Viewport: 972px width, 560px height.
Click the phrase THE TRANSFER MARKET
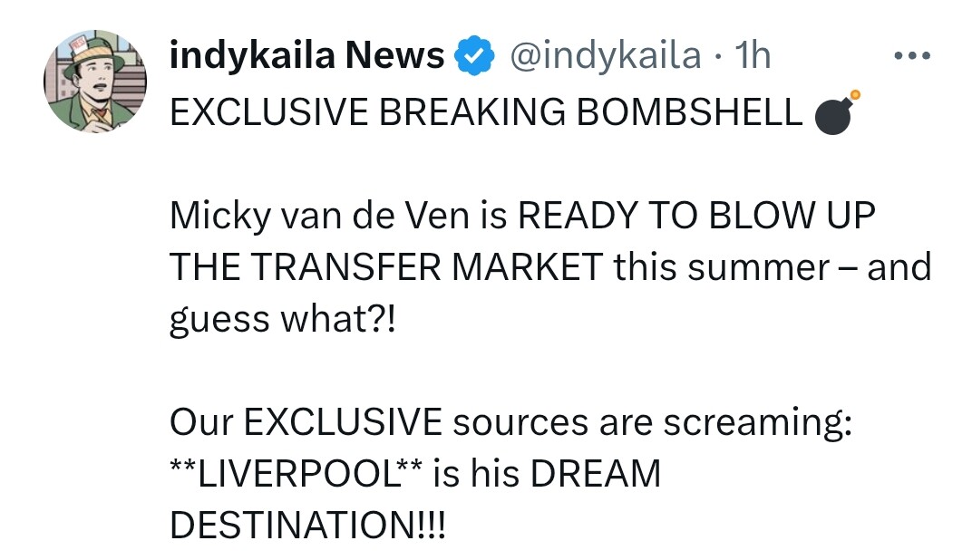pyautogui.click(x=386, y=267)
